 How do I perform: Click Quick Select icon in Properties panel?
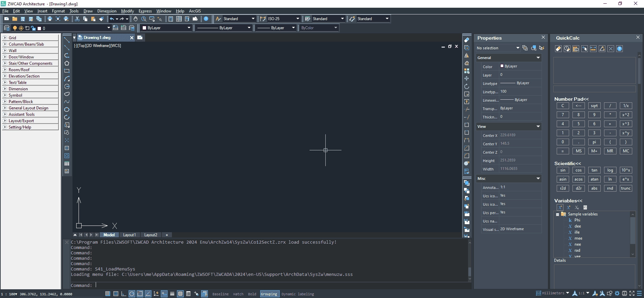point(542,48)
